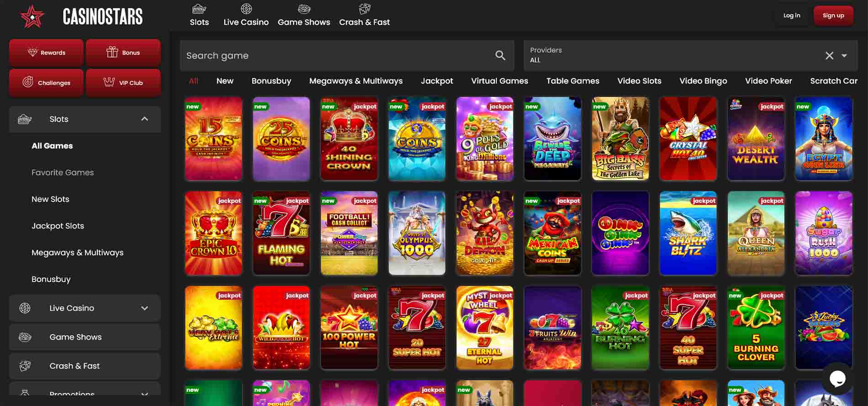Open the 100 Power Hot game

click(349, 327)
